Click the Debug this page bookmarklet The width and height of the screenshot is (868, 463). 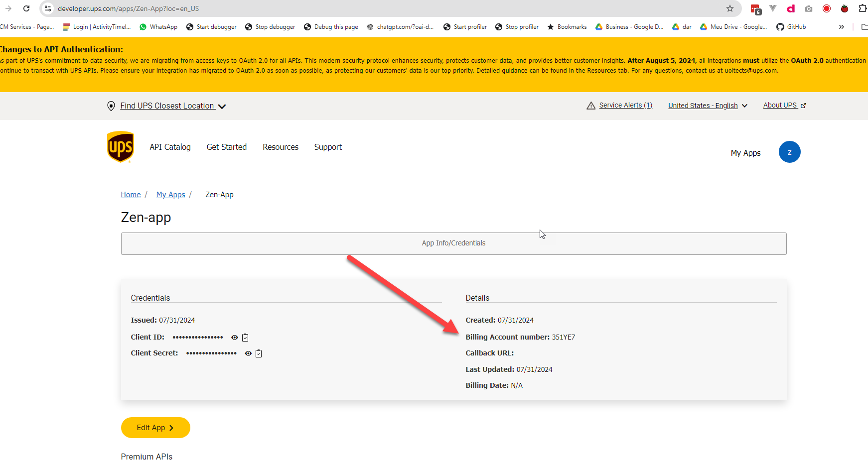[331, 27]
